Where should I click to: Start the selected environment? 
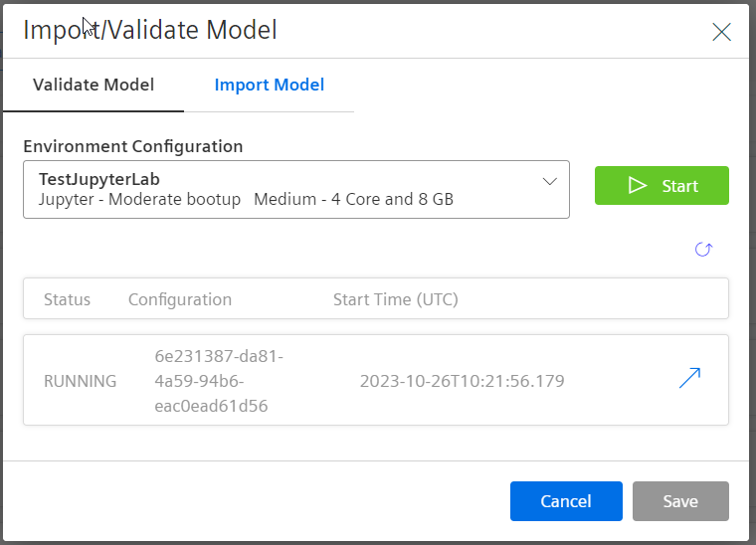pyautogui.click(x=661, y=186)
